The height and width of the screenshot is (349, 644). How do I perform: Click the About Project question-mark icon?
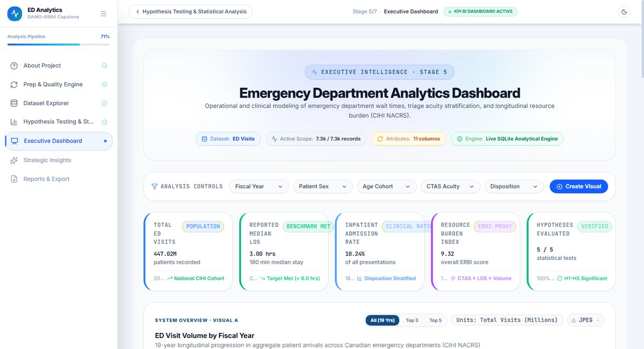click(14, 65)
